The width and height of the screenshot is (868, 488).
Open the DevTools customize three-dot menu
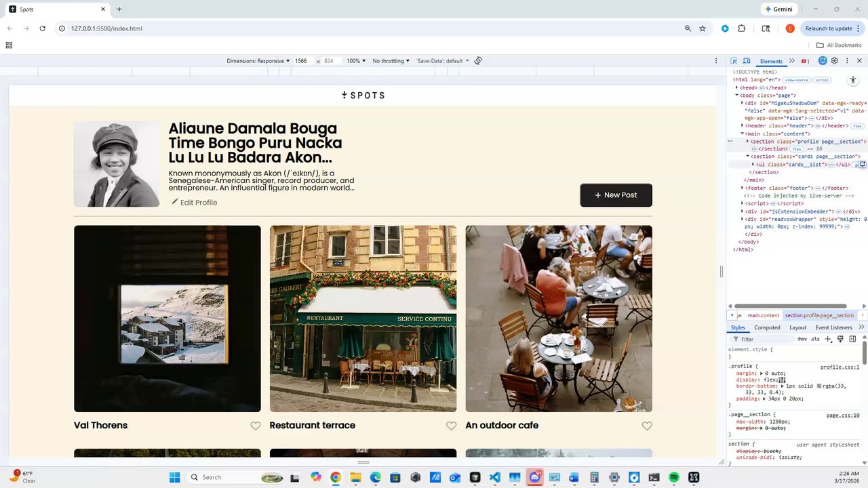coord(847,61)
